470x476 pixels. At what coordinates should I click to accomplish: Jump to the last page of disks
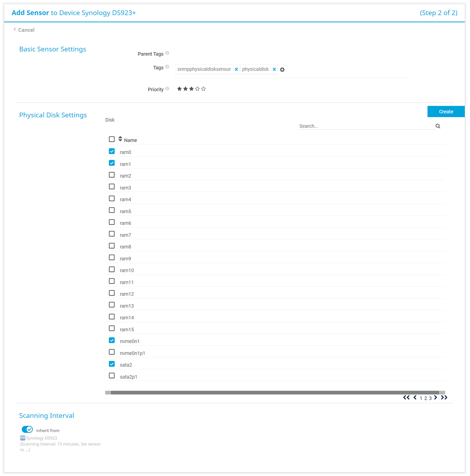point(444,397)
